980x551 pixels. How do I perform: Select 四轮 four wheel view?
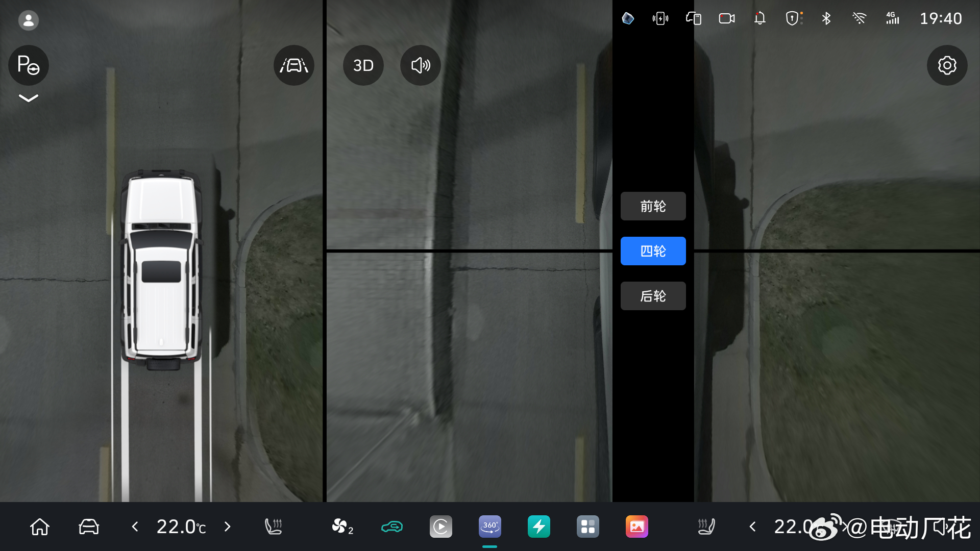click(x=653, y=251)
